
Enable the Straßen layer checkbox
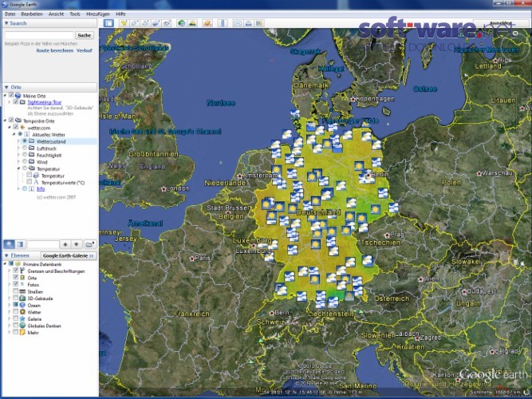click(16, 291)
